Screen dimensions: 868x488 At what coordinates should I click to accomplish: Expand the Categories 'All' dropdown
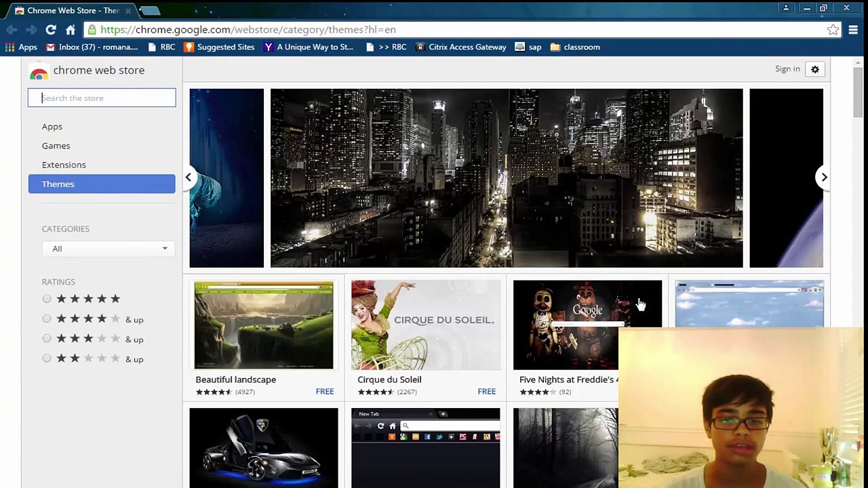click(x=108, y=249)
